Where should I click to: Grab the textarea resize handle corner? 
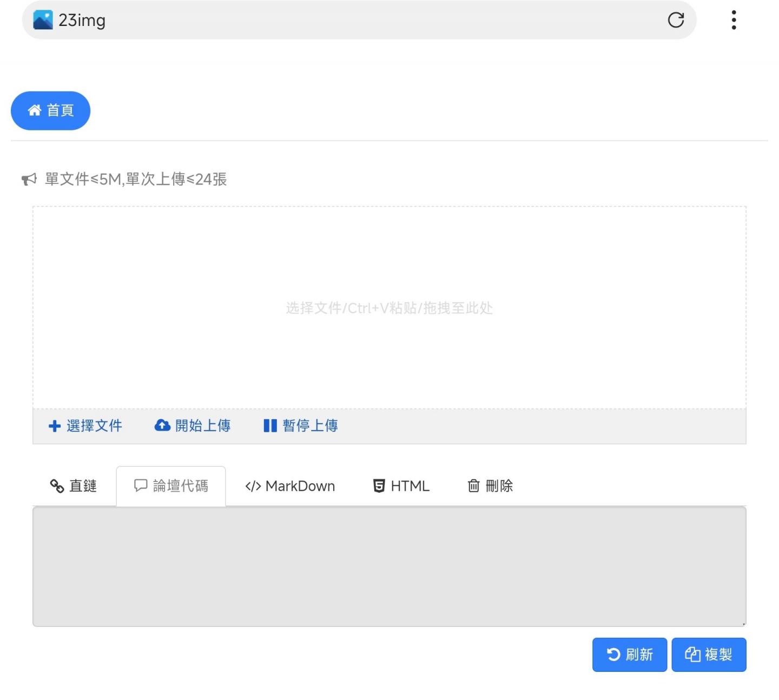744,624
